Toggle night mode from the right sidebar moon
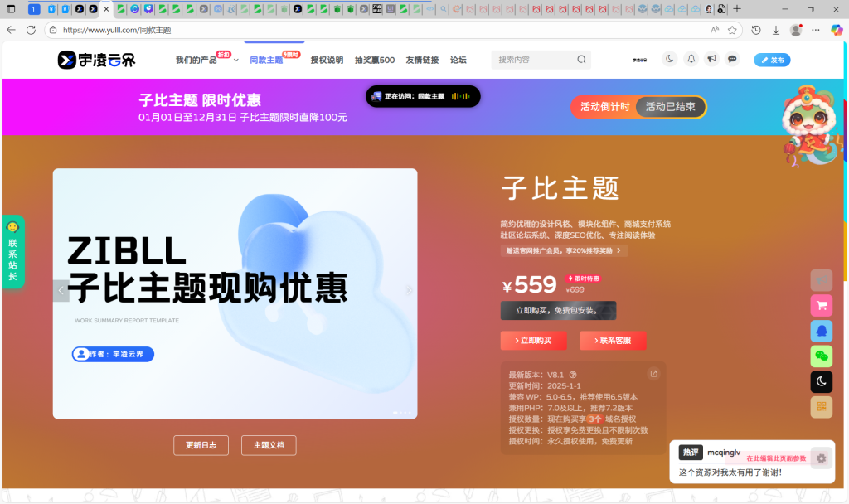 pos(821,381)
